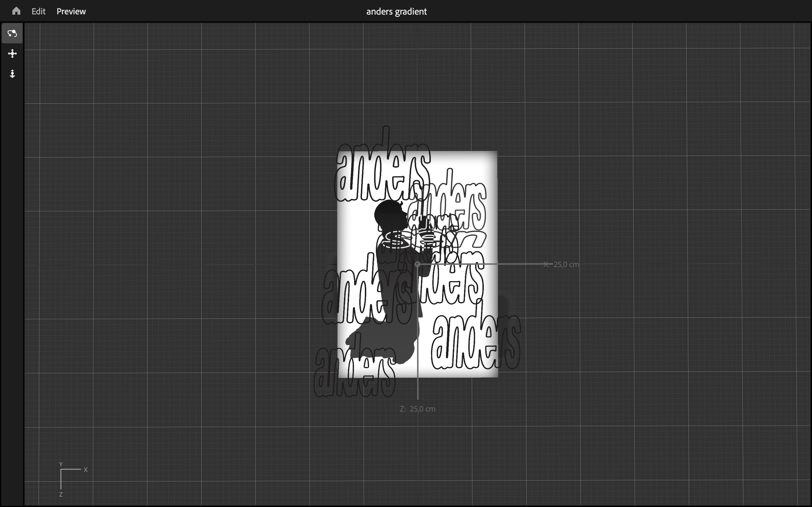This screenshot has width=812, height=507.
Task: Click the kneeling figure's dark legs
Action: [389, 335]
